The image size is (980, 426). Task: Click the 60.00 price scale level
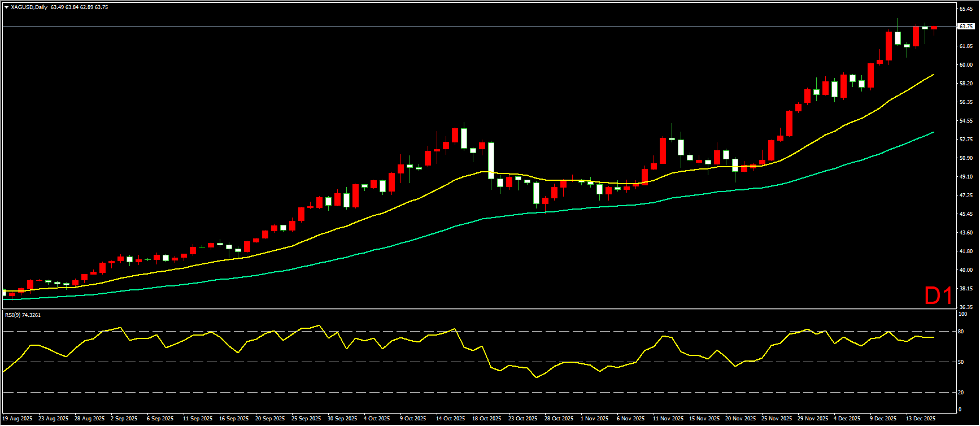(x=965, y=65)
